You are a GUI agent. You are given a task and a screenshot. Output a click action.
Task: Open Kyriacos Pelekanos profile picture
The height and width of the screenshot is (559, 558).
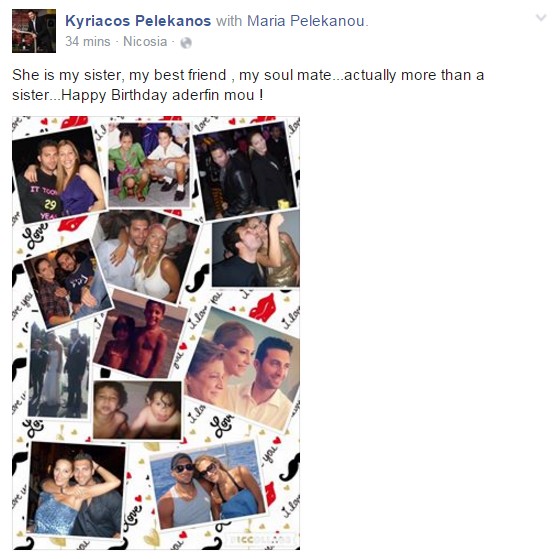click(x=34, y=31)
